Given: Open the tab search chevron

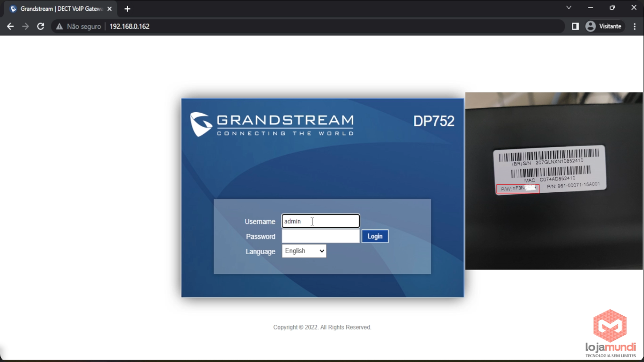Looking at the screenshot, I should click(569, 8).
